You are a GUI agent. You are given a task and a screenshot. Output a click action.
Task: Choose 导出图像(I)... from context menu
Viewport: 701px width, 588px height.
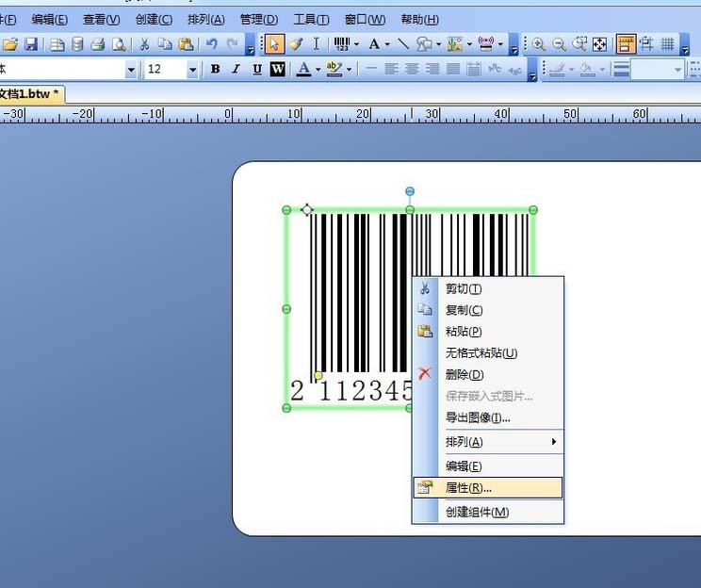coord(488,417)
